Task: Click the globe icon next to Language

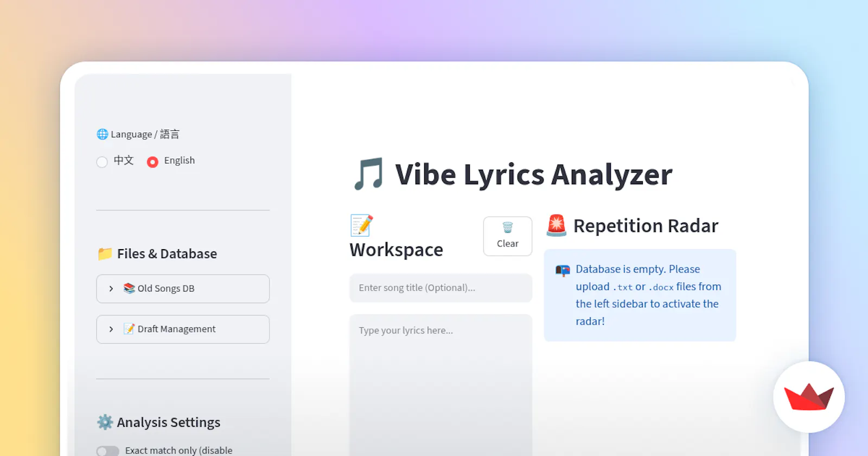Action: point(103,134)
